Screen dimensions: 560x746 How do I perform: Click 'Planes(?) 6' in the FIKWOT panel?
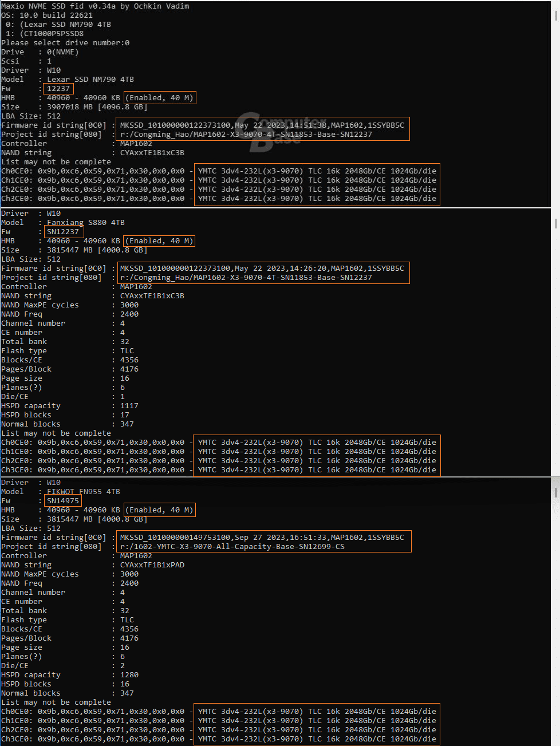[63, 657]
